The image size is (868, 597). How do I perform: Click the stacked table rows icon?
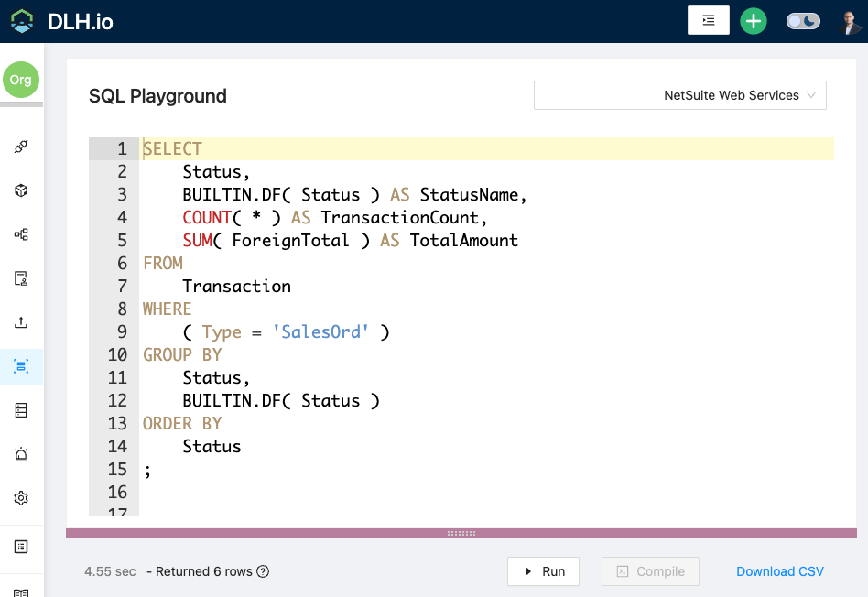coord(20,410)
